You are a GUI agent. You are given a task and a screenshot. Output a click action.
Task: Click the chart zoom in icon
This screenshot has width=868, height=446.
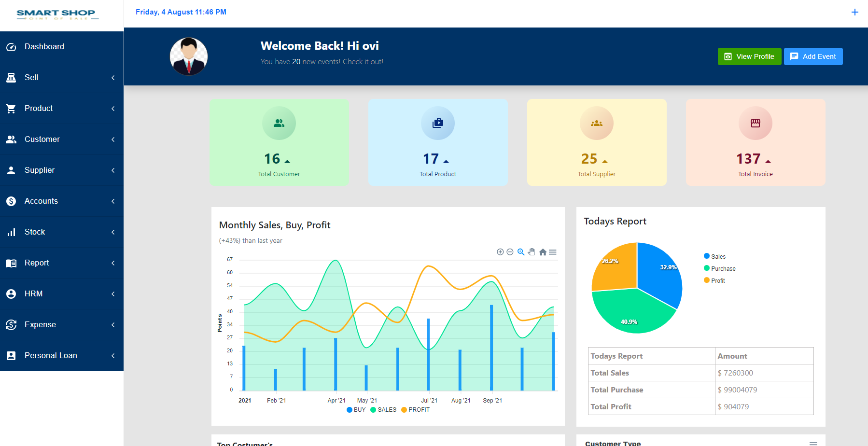pyautogui.click(x=500, y=252)
